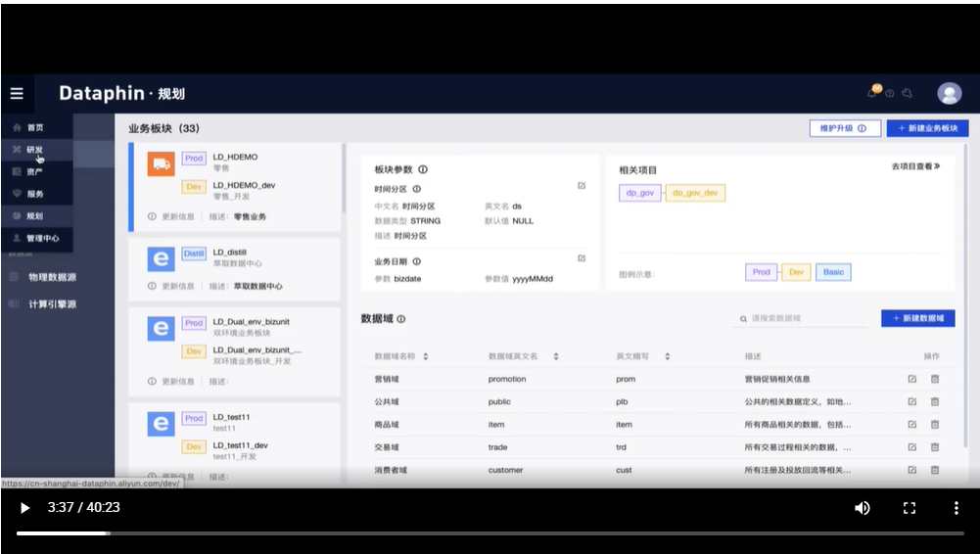Click the promotion English name cell
The width and height of the screenshot is (980, 554).
point(507,379)
